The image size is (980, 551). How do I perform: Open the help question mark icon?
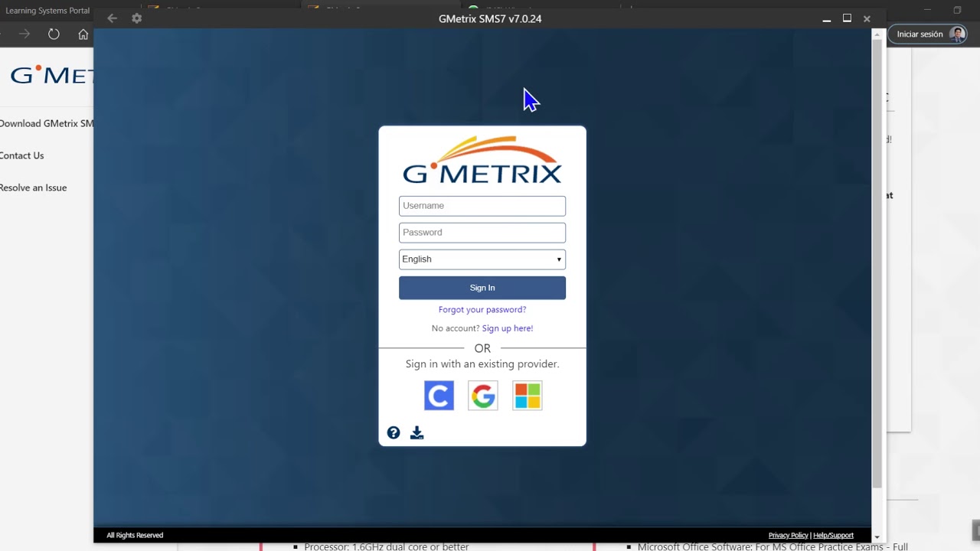(394, 433)
